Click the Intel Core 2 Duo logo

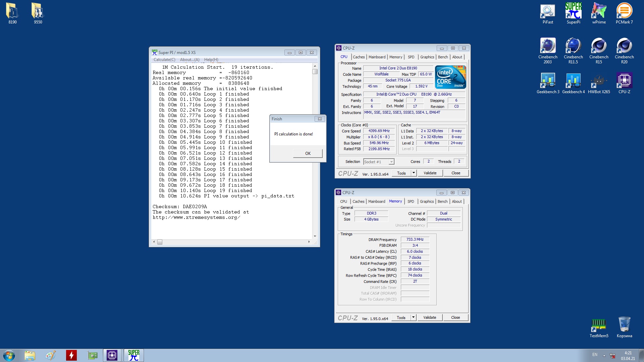click(450, 77)
